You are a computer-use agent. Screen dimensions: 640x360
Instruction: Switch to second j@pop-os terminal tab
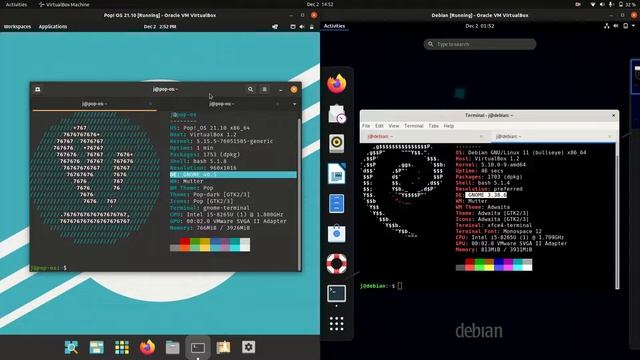(221, 104)
